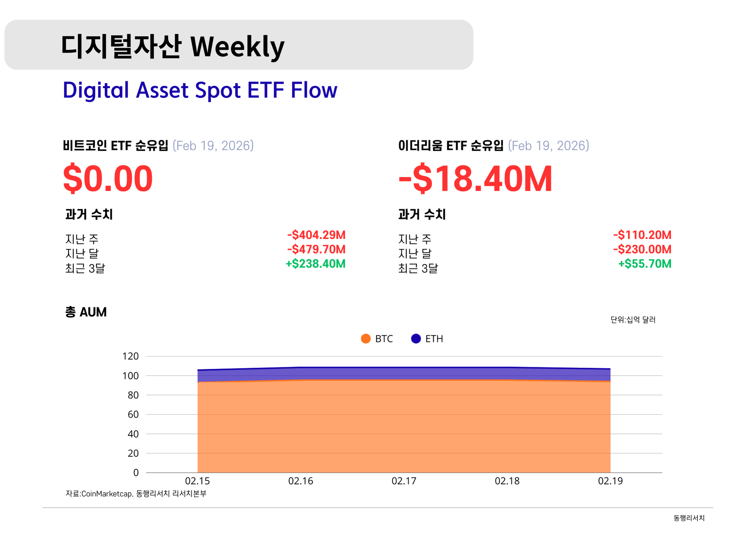The width and height of the screenshot is (756, 544).
Task: Click the Bitcoin ETF $0.00 net inflow figure
Action: click(x=108, y=179)
